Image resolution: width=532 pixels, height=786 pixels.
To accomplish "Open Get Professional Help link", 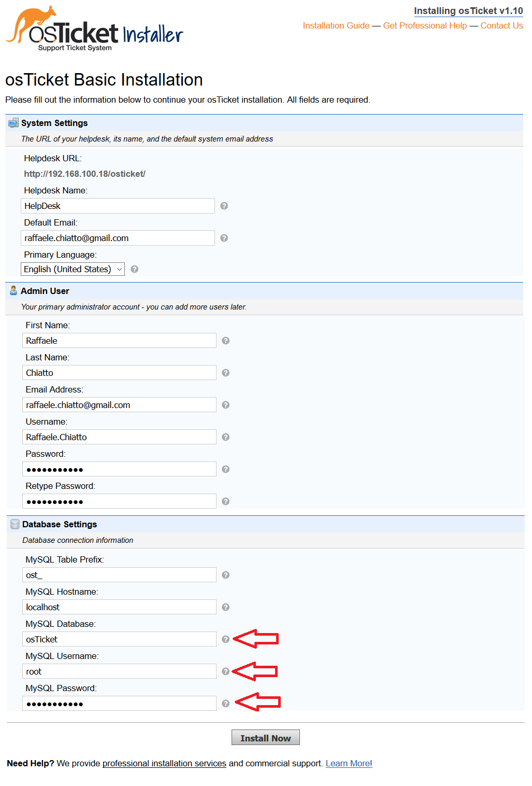I will pos(425,25).
